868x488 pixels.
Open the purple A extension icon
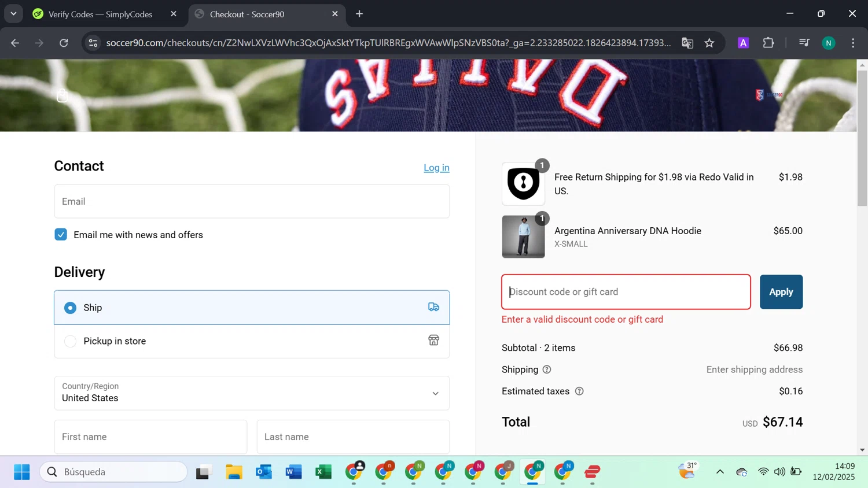point(744,43)
